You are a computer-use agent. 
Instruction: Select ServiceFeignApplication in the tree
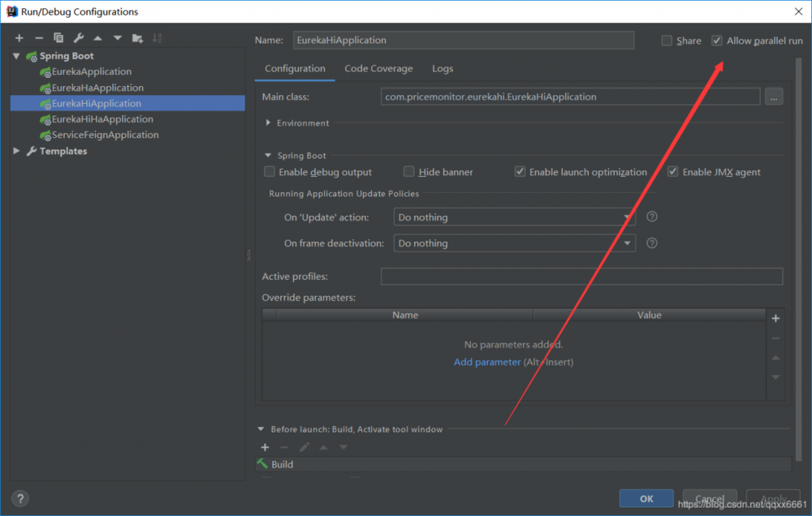point(105,135)
